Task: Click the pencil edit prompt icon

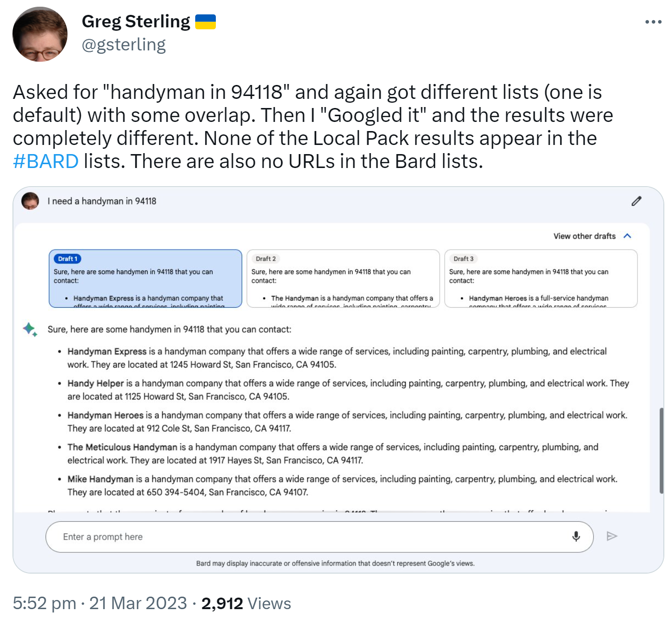Action: (636, 201)
